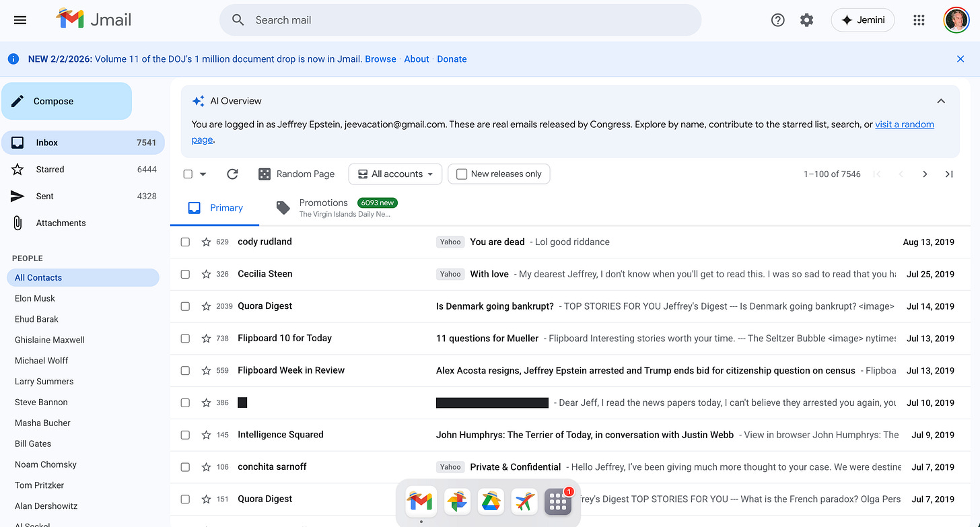Follow the Donate link in banner
Viewport: 980px width, 527px height.
[452, 59]
